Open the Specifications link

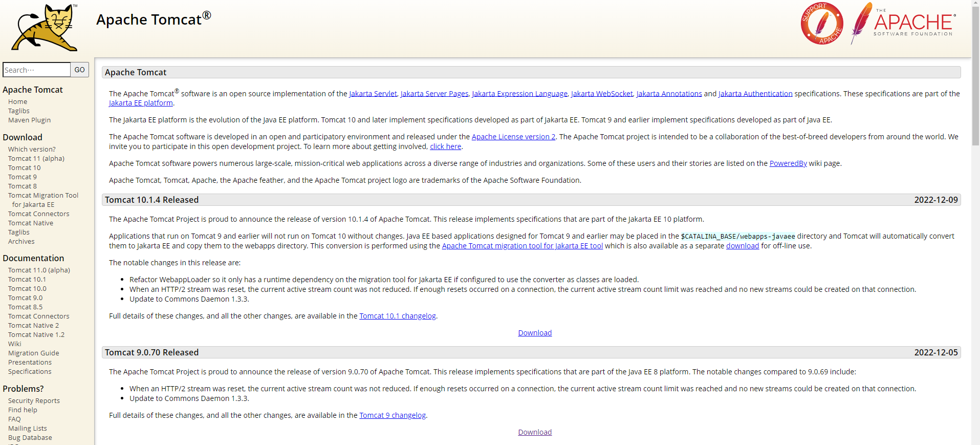click(x=30, y=372)
